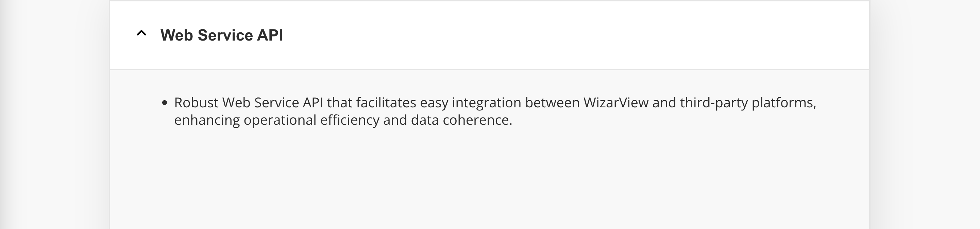The image size is (980, 229).
Task: Click the page margin left of the panel
Action: pyautogui.click(x=55, y=114)
